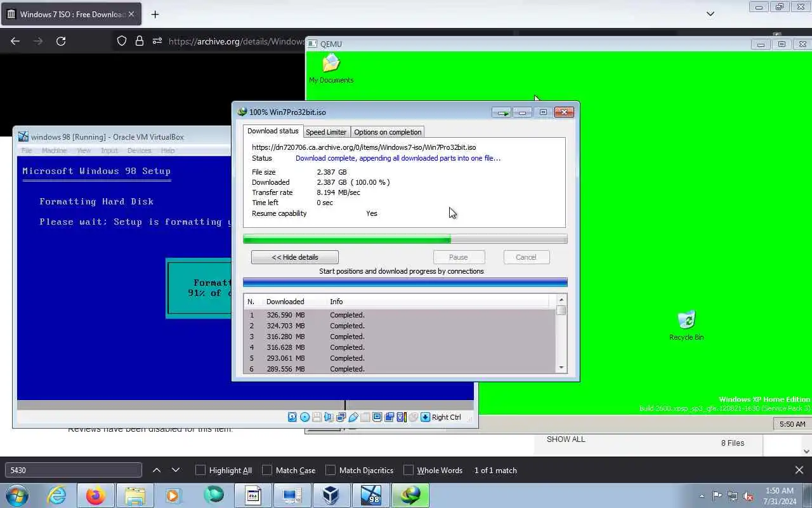Image resolution: width=812 pixels, height=508 pixels.
Task: Click the Cancel button in IDM dialog
Action: [526, 257]
